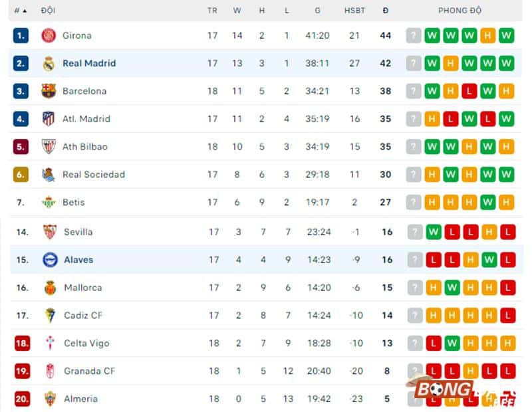Click the Girona club crest
532x412 pixels.
click(49, 35)
